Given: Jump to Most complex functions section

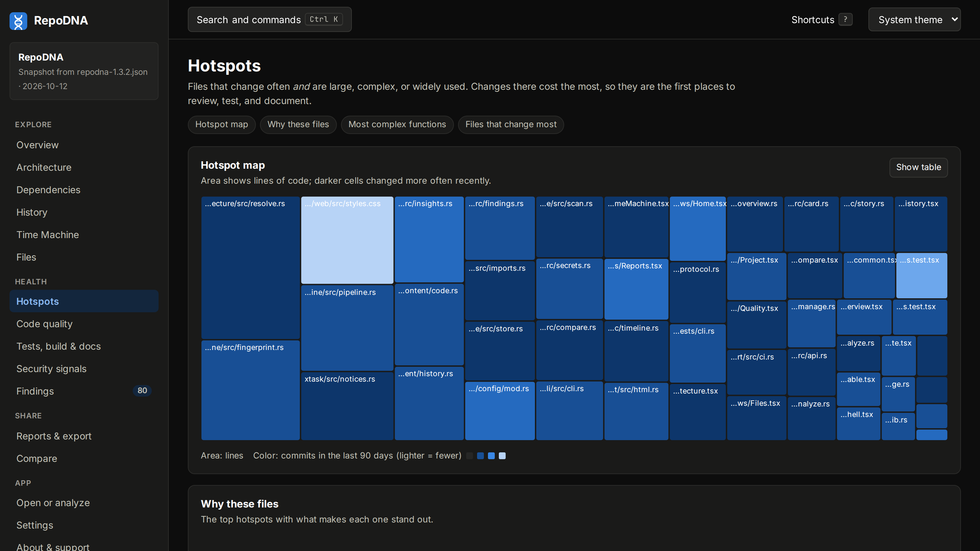Looking at the screenshot, I should click(397, 124).
